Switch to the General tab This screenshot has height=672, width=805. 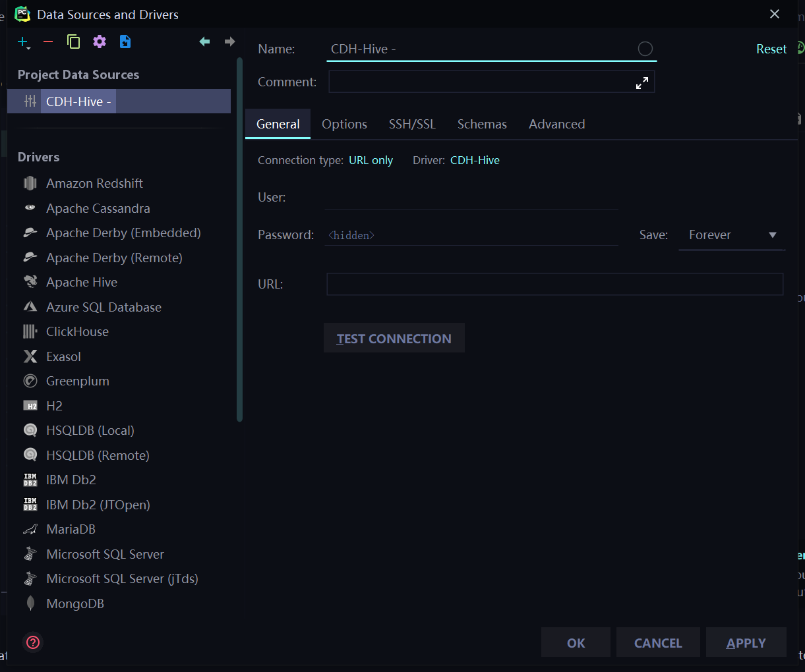click(x=278, y=124)
